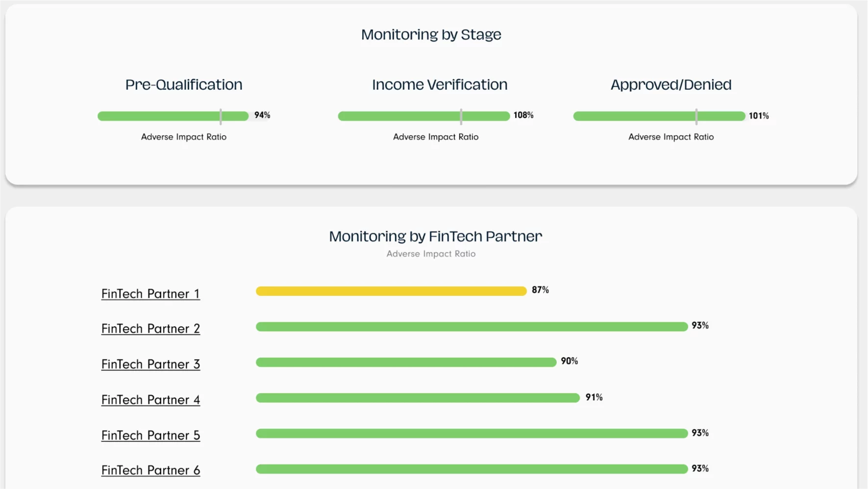Select the Pre-Qualification stage title
Image resolution: width=868 pixels, height=489 pixels.
[184, 85]
